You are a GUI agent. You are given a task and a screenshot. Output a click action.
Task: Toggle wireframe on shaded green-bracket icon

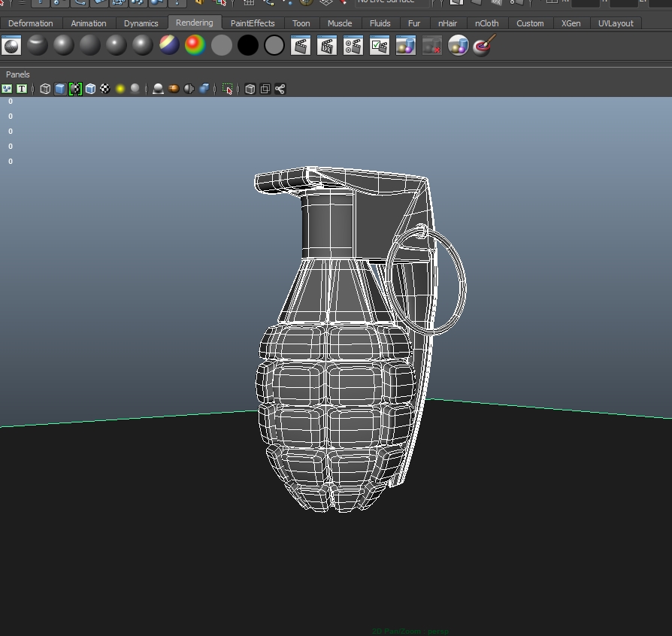click(x=75, y=89)
